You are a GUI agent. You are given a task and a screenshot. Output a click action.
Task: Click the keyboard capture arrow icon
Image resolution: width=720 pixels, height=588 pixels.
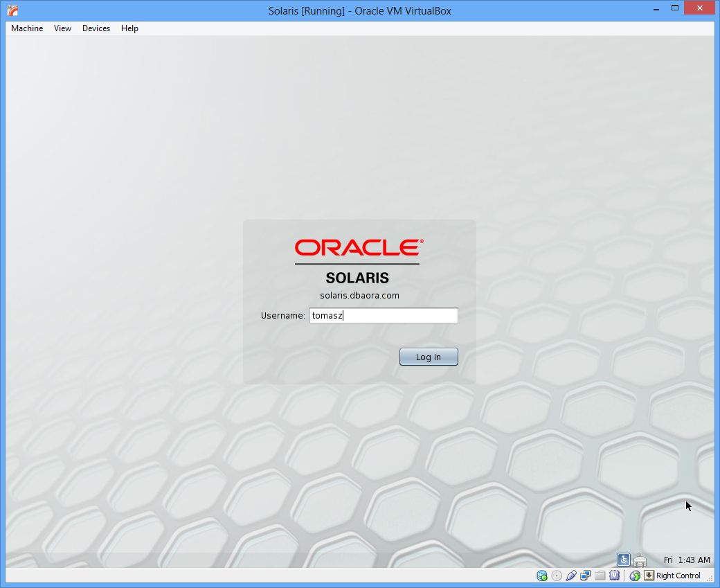(x=649, y=575)
